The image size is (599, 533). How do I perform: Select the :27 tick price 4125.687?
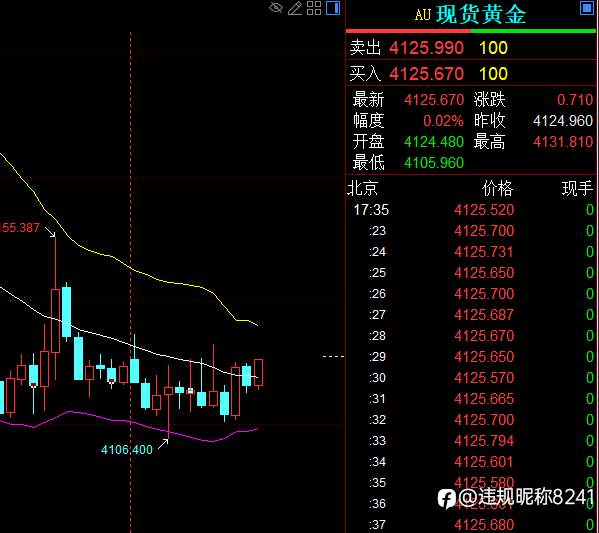click(484, 315)
